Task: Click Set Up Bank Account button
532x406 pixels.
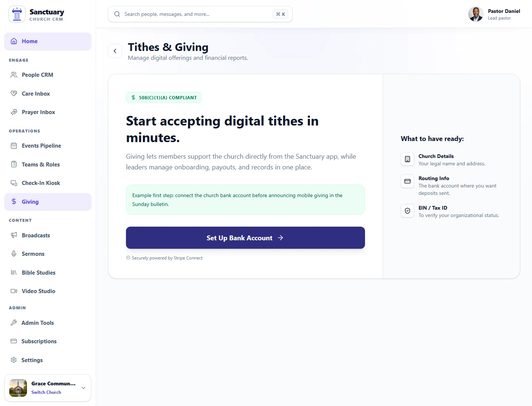Action: coord(245,238)
